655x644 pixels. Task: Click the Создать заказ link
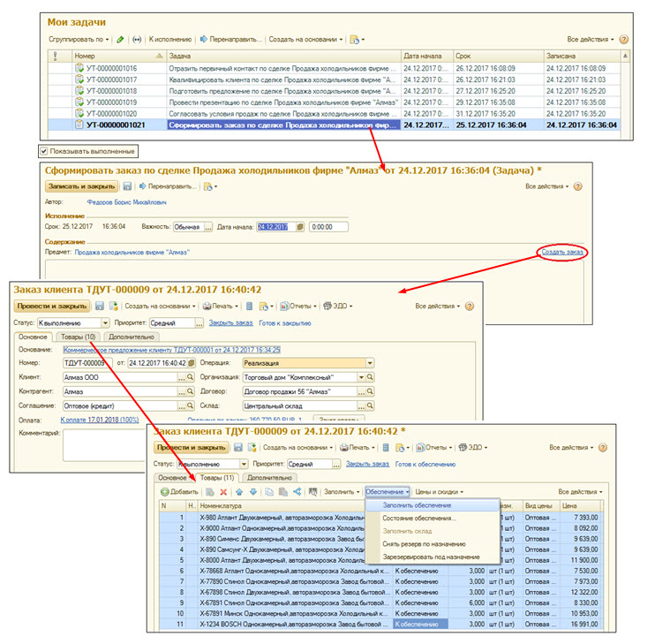562,252
